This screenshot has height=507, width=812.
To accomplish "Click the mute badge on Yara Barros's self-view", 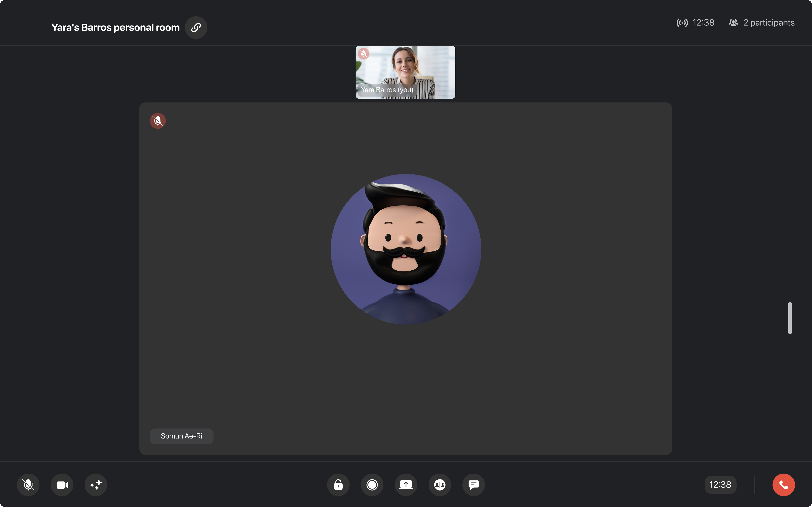I will tap(363, 53).
